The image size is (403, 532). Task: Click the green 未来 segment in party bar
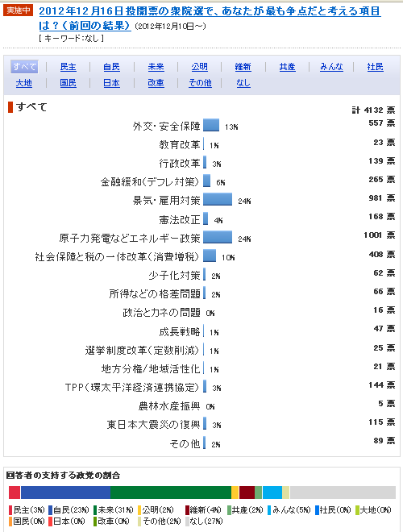pyautogui.click(x=171, y=493)
